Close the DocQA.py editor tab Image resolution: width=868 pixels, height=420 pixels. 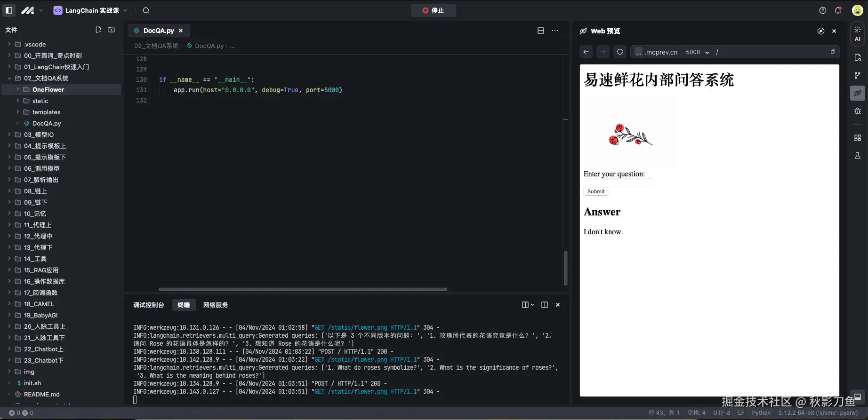pos(181,31)
